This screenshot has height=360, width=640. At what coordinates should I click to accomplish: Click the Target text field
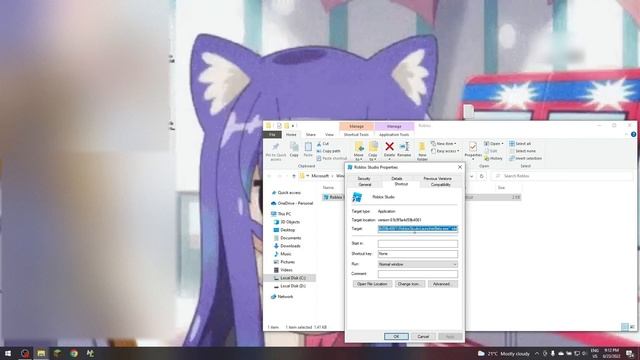click(418, 229)
